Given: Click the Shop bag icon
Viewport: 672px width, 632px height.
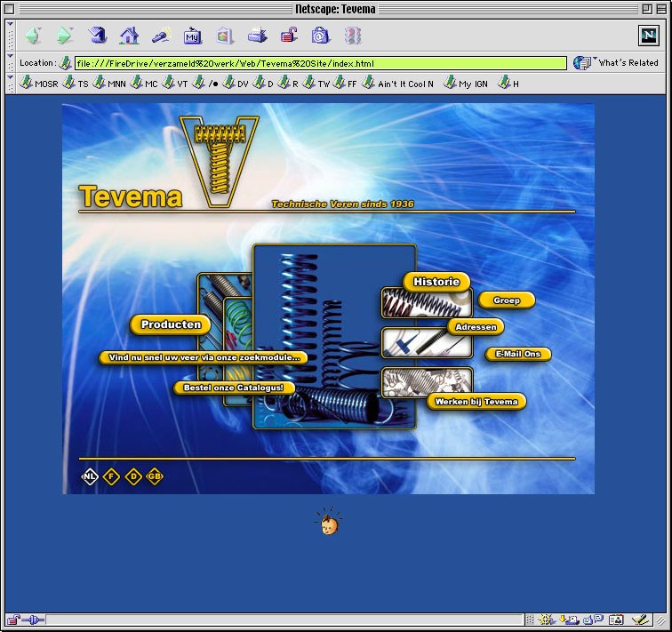Looking at the screenshot, I should (x=321, y=36).
